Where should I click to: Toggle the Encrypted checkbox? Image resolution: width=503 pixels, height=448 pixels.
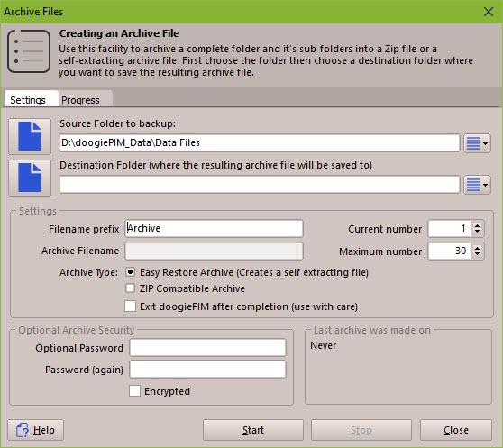(x=134, y=391)
